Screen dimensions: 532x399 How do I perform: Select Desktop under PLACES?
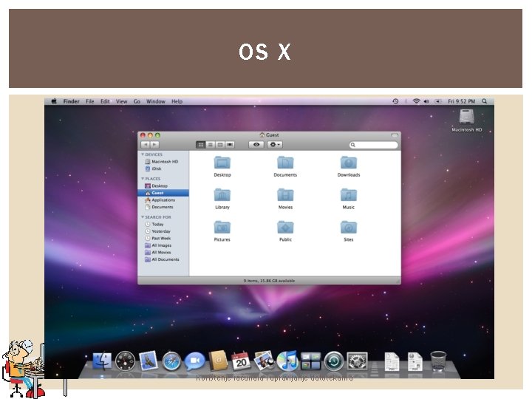(x=163, y=186)
